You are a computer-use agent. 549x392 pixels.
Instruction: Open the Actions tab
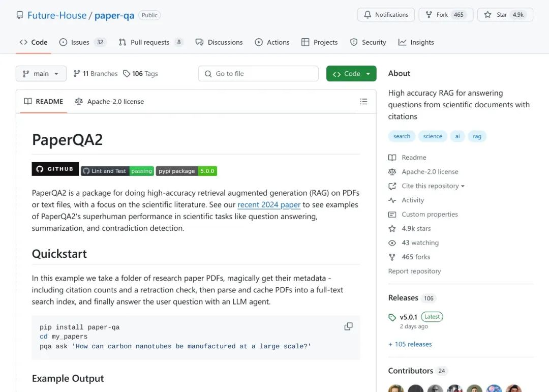pos(272,42)
